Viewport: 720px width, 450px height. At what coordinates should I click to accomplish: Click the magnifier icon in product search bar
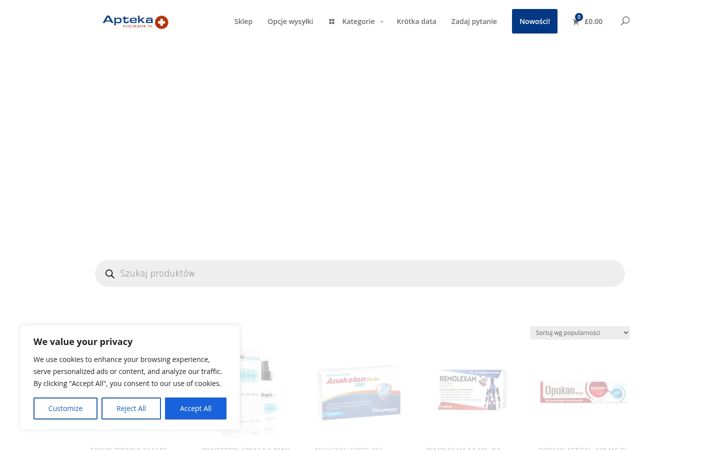pyautogui.click(x=110, y=274)
